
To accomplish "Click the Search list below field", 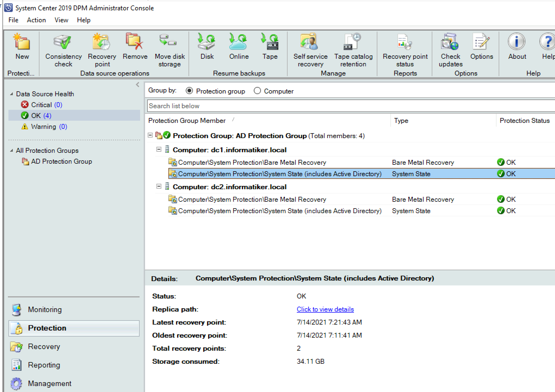I will click(x=351, y=106).
